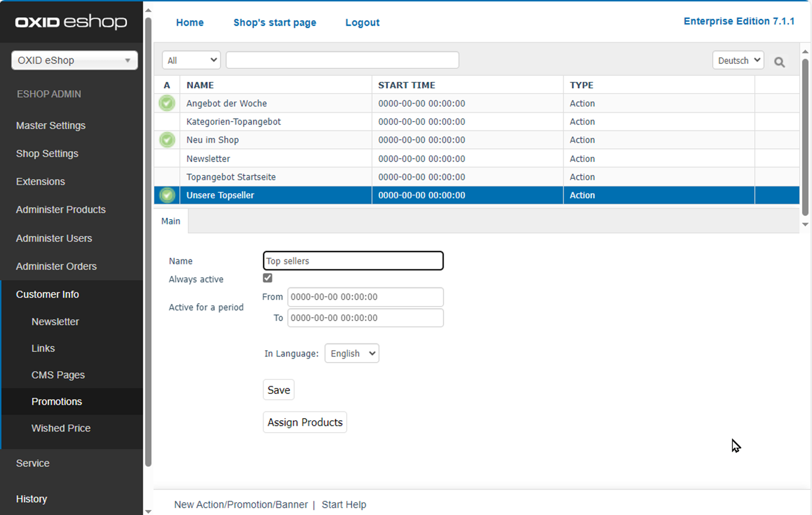Viewport: 812px width, 515px height.
Task: Click active checkmark icon for Angebot der Woche
Action: [x=167, y=103]
